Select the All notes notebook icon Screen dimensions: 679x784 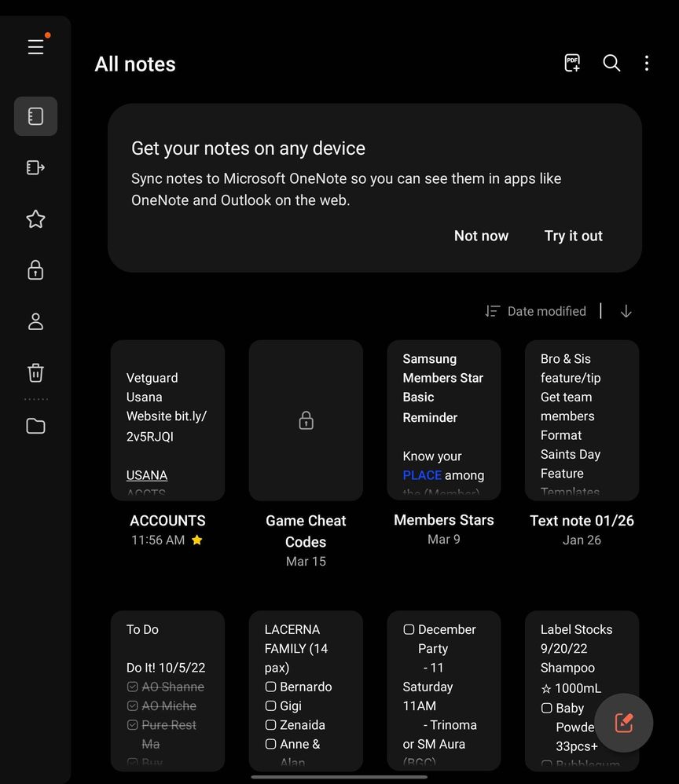click(35, 116)
